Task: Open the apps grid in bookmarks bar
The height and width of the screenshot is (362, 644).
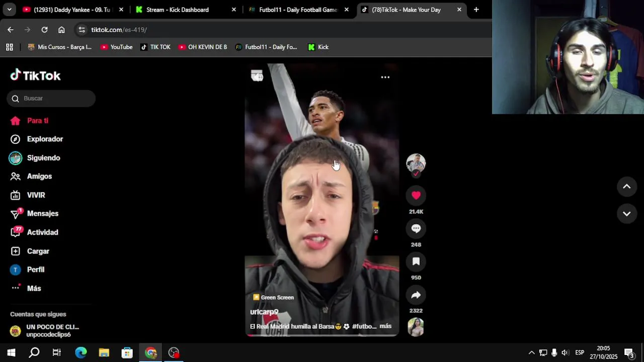Action: tap(9, 47)
